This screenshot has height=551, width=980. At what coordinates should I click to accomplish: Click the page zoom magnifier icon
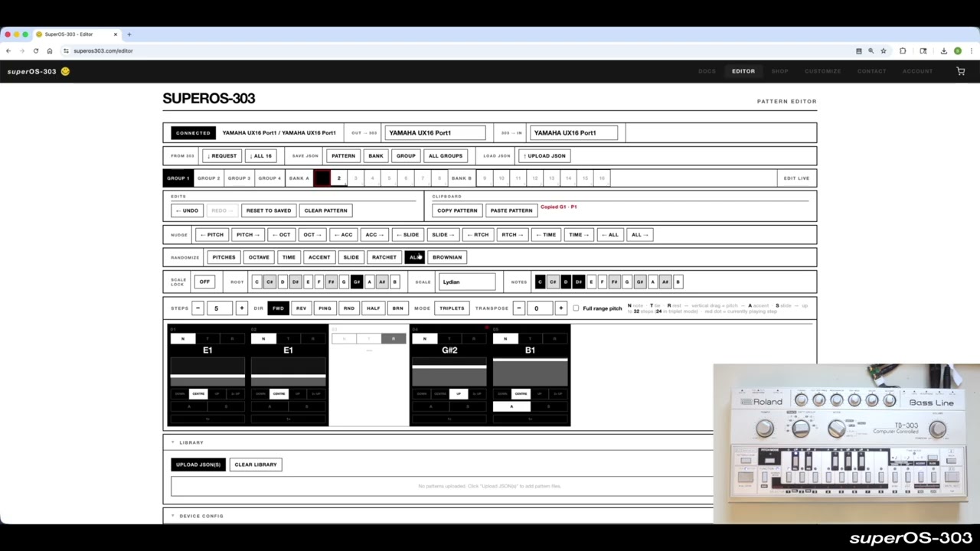[871, 51]
